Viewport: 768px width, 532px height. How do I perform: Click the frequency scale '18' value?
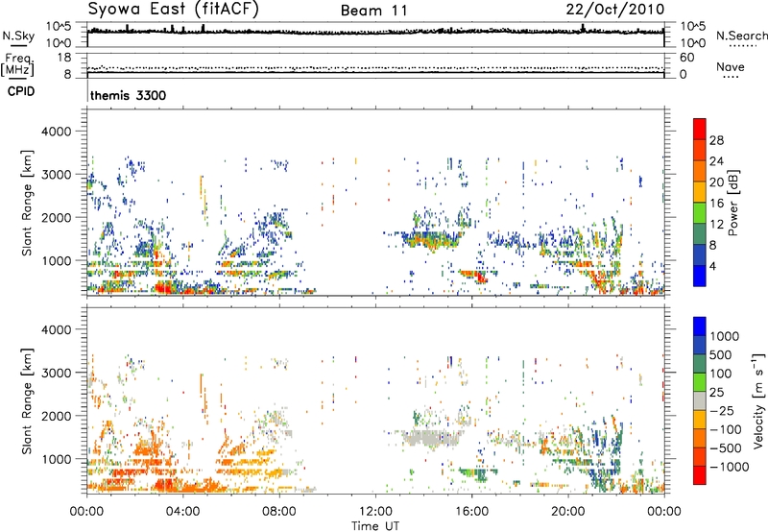tap(64, 58)
